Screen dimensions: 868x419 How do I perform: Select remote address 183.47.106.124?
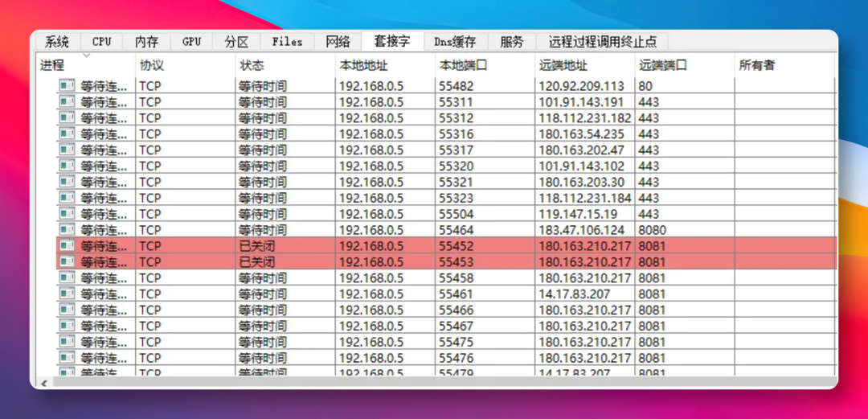point(581,229)
